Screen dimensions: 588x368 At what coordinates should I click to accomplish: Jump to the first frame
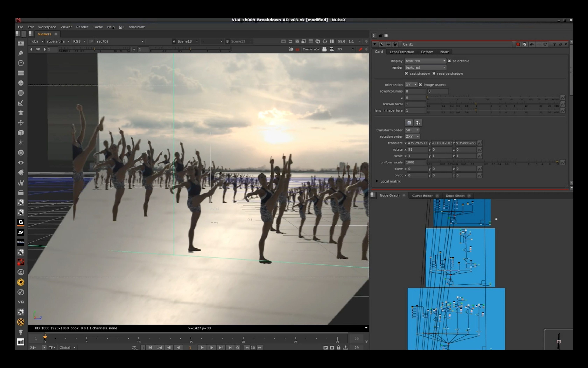pos(150,347)
